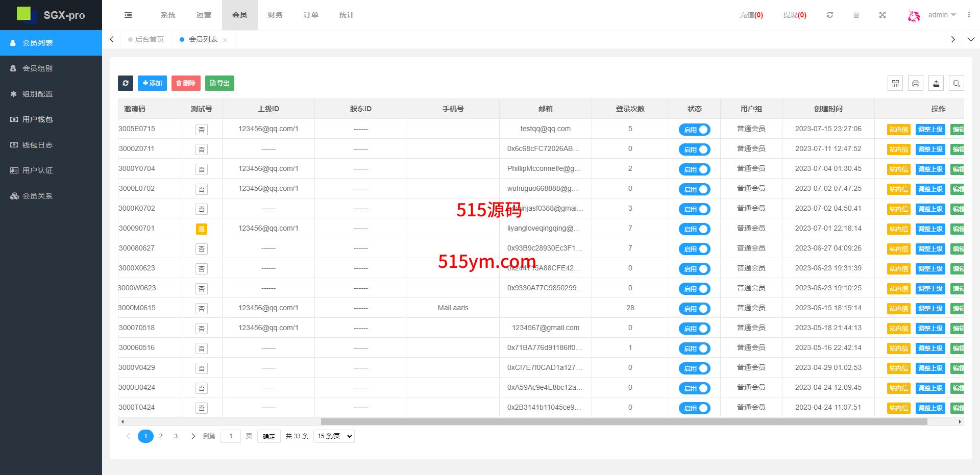Open the 财务 top menu
This screenshot has width=980, height=475.
click(275, 15)
